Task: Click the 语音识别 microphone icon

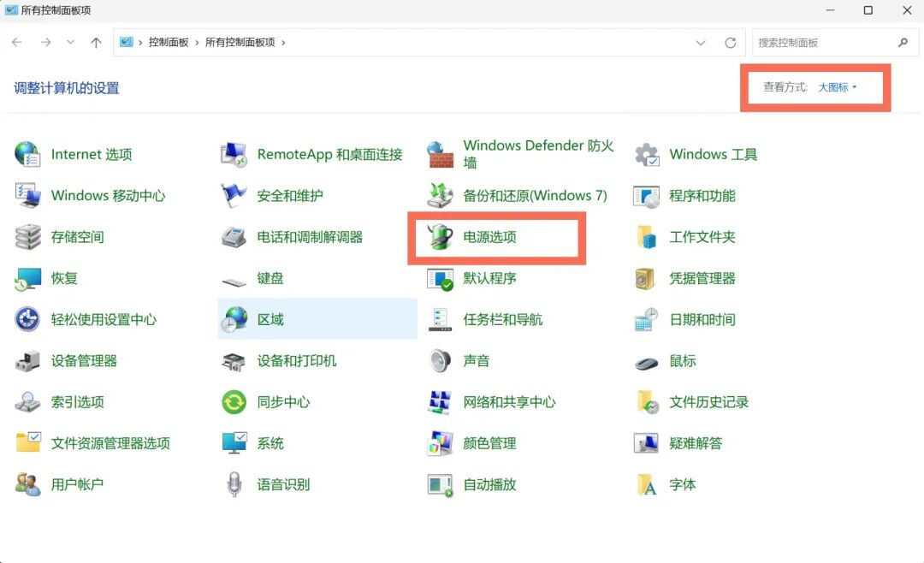Action: pyautogui.click(x=234, y=484)
